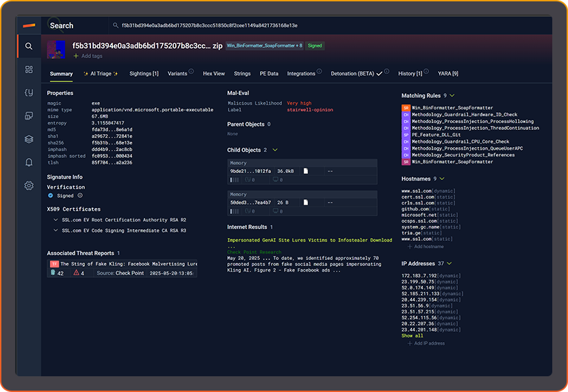Switch to the AI Triage tab
The height and width of the screenshot is (392, 568).
[x=101, y=74]
